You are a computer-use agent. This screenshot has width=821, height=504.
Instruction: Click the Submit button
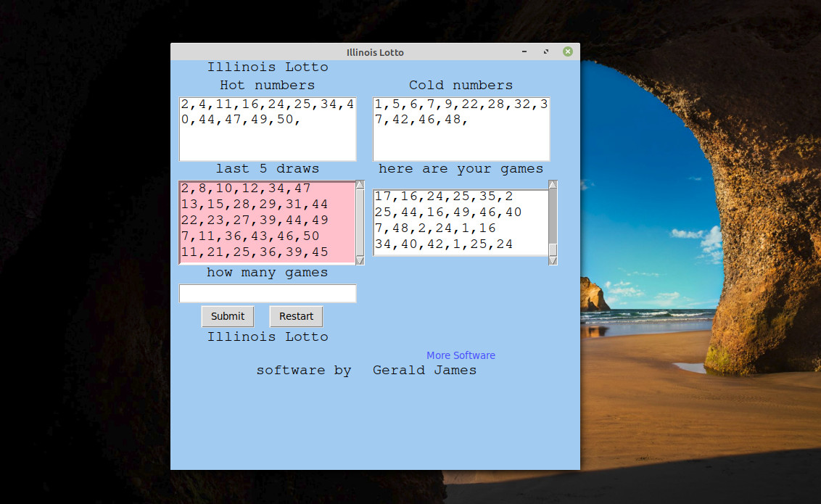(228, 316)
